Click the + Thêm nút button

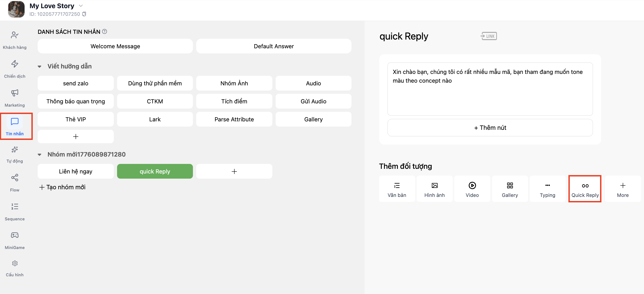tap(490, 128)
